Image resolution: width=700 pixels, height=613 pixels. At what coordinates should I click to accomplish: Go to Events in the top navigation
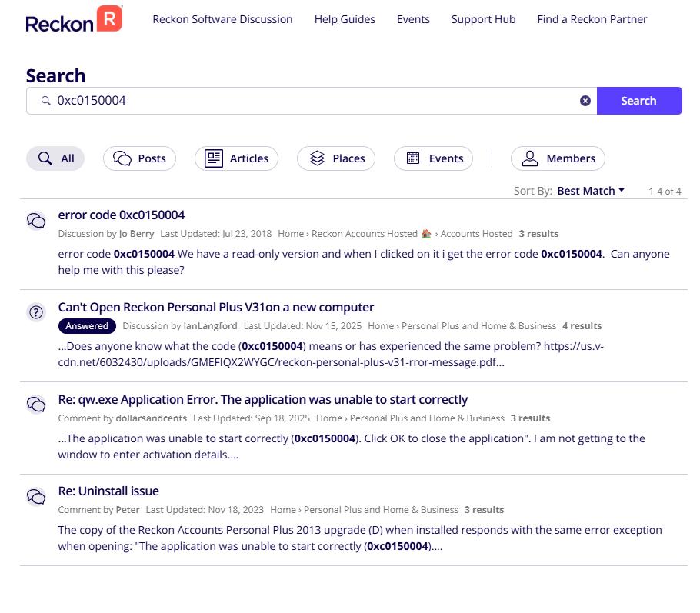tap(413, 19)
